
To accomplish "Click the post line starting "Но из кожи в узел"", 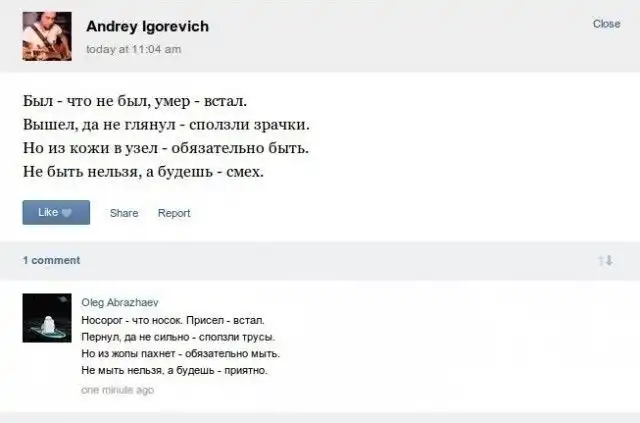I will click(165, 148).
